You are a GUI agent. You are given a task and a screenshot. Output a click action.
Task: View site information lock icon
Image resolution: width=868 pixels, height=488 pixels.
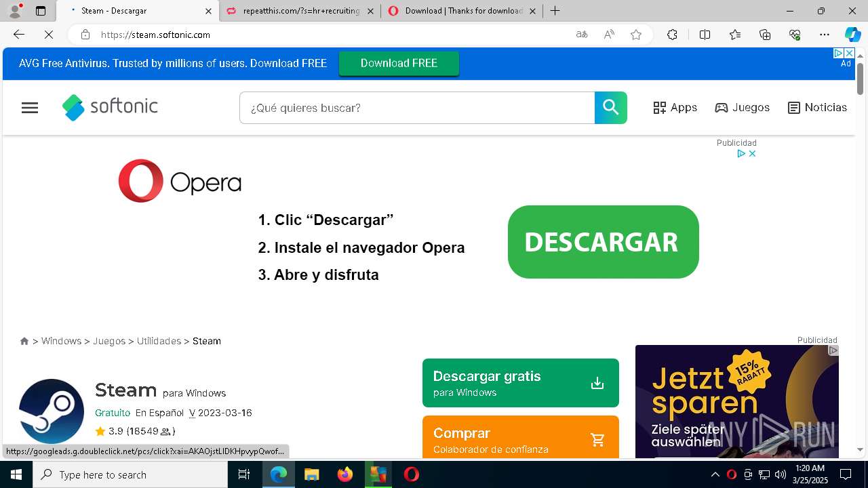point(85,35)
